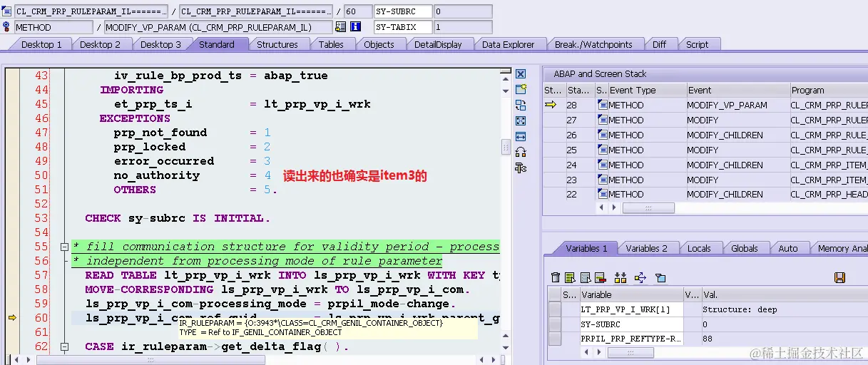Select the row selector for SY-SUBRC variable
The width and height of the screenshot is (868, 365).
click(554, 324)
